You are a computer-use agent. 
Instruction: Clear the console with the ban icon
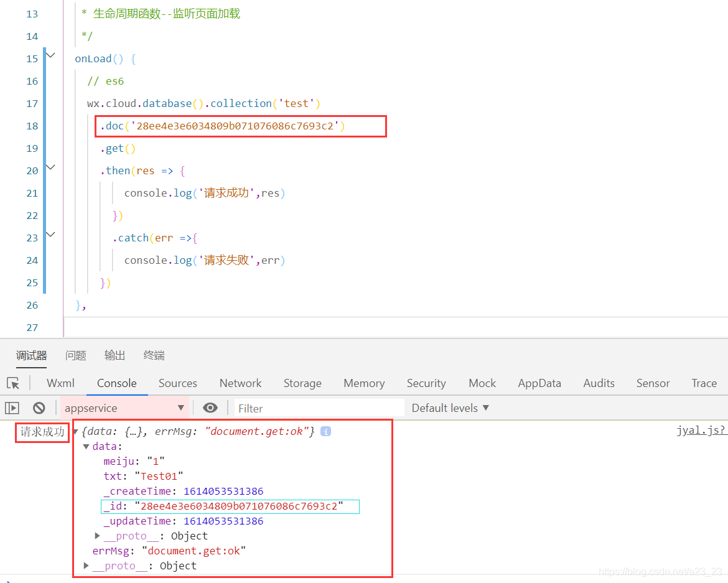[39, 408]
